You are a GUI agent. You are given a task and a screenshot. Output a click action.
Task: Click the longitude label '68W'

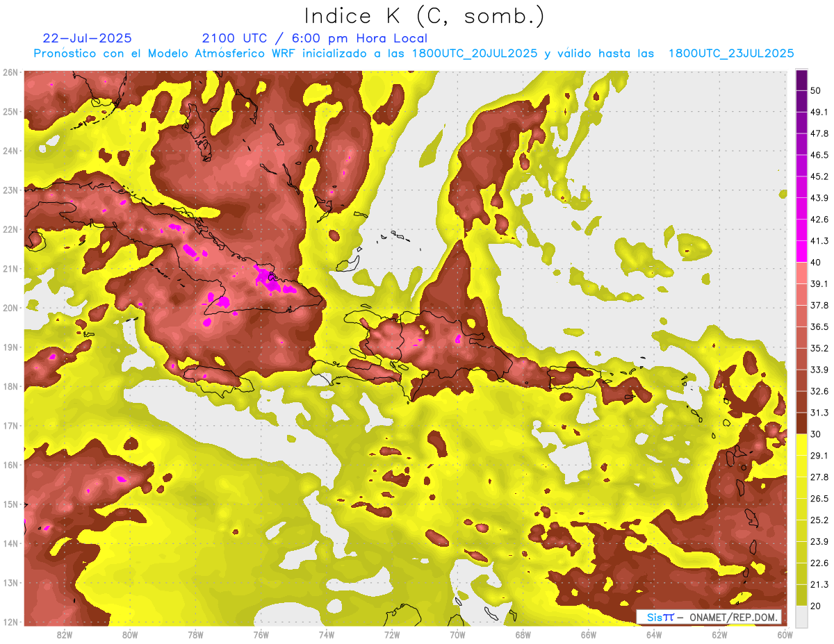pyautogui.click(x=523, y=635)
